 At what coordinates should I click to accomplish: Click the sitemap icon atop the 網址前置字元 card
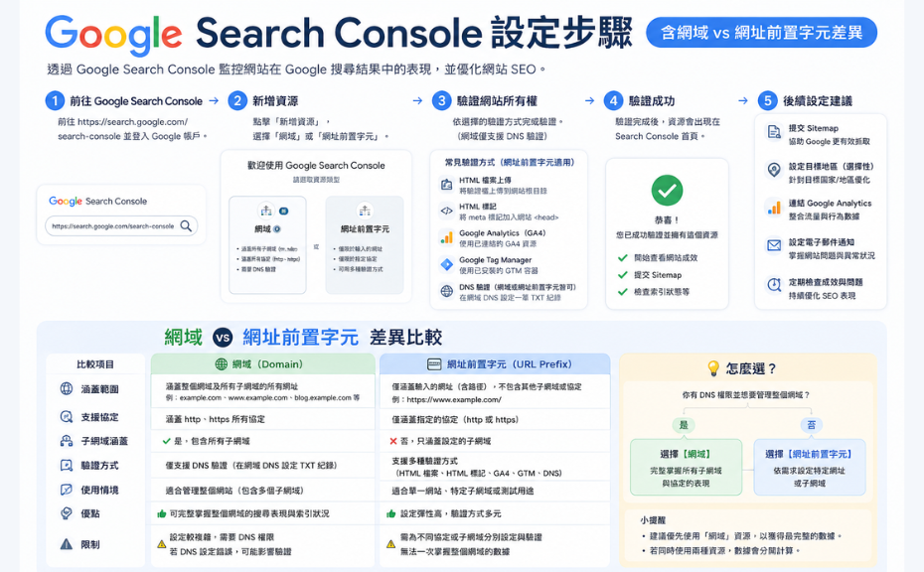(365, 211)
